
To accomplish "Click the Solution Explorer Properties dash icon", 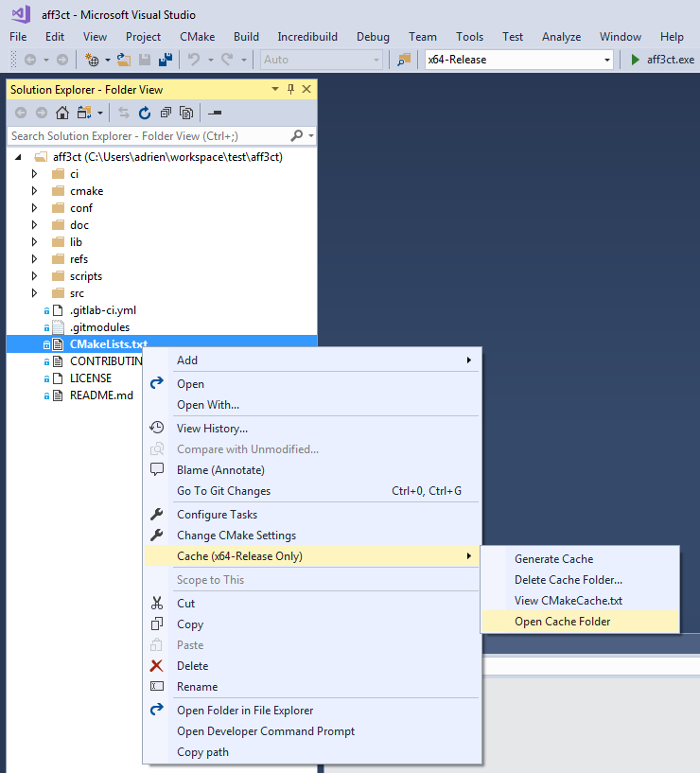I will click(215, 113).
